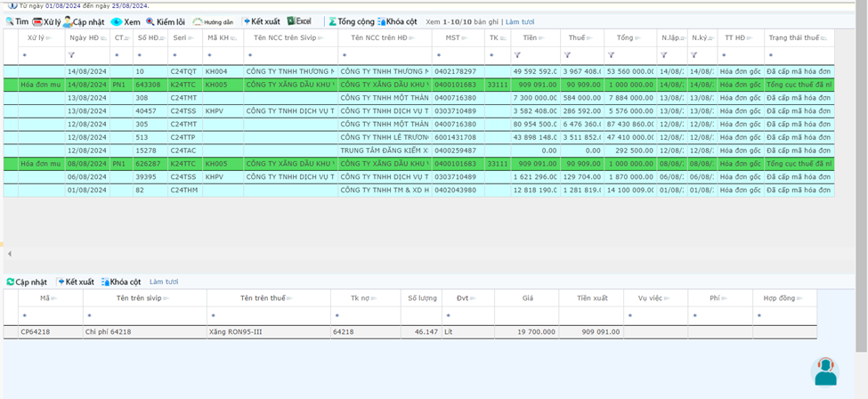Open the support agent chat icon
Image resolution: width=868 pixels, height=399 pixels.
click(825, 371)
